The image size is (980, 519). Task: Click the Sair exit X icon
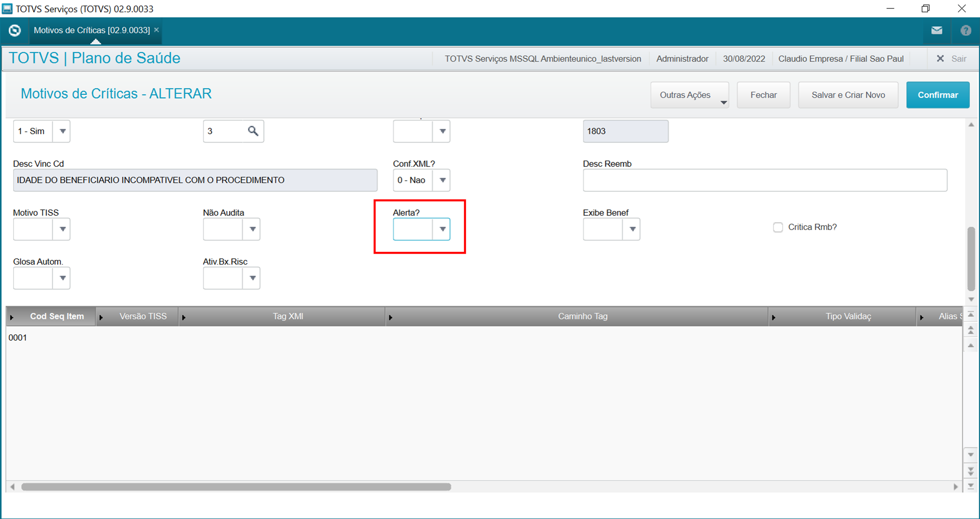coord(940,58)
